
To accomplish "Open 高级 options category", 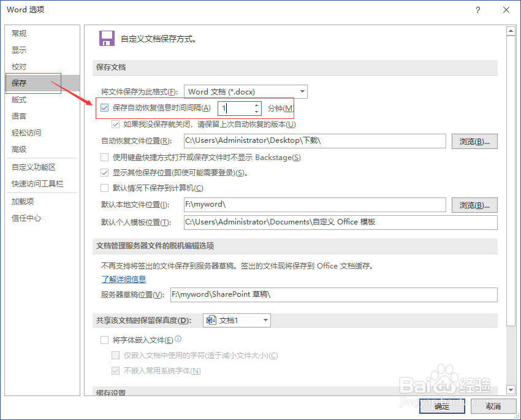I will (x=42, y=150).
